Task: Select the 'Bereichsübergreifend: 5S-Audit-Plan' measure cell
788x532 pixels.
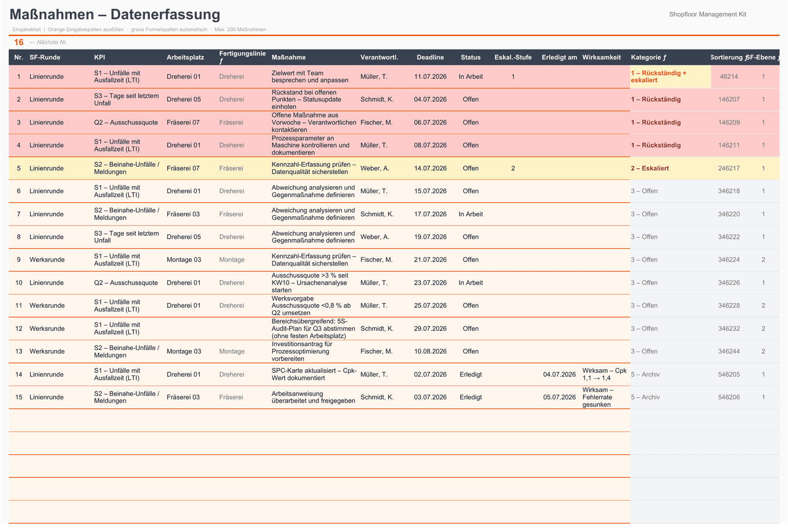Action: coord(315,328)
